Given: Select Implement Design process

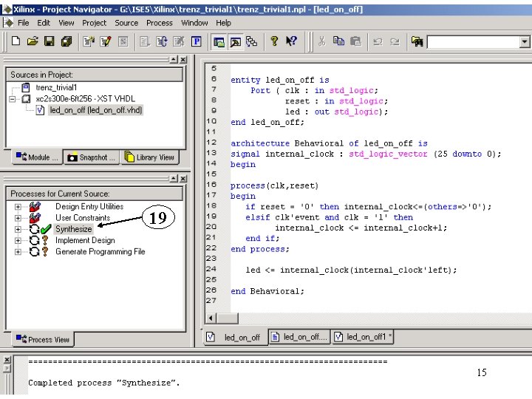Looking at the screenshot, I should click(85, 240).
